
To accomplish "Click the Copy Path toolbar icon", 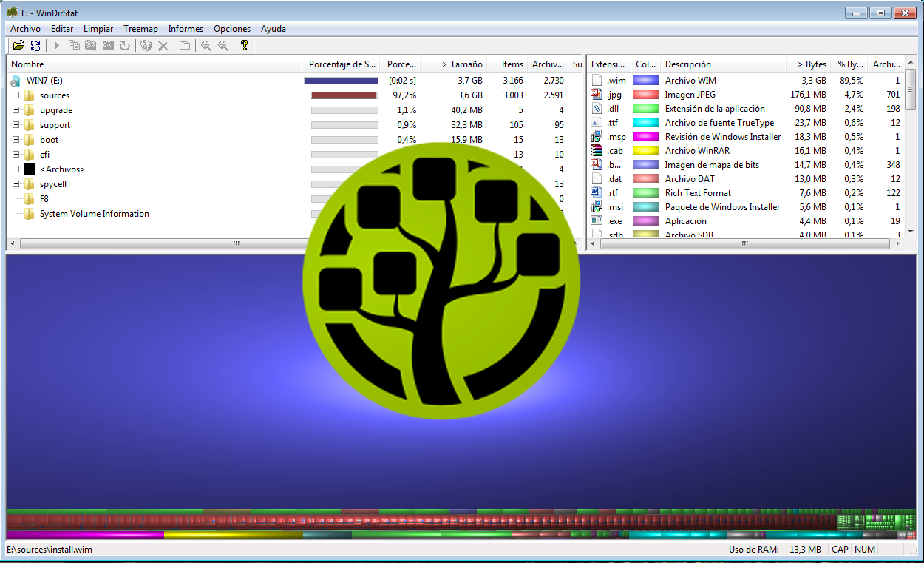I will pyautogui.click(x=74, y=46).
